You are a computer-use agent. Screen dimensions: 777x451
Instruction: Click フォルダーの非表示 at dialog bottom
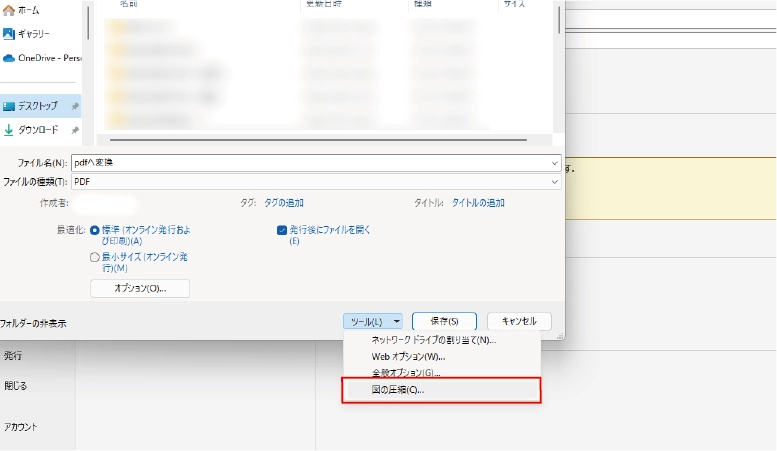(33, 324)
